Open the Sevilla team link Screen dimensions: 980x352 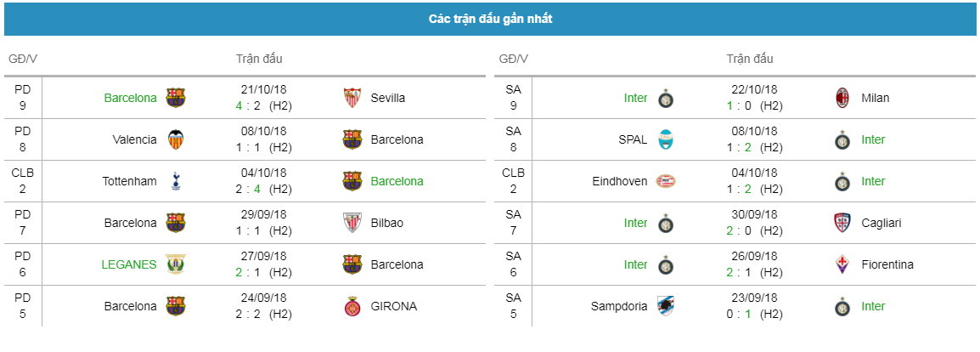pyautogui.click(x=387, y=98)
